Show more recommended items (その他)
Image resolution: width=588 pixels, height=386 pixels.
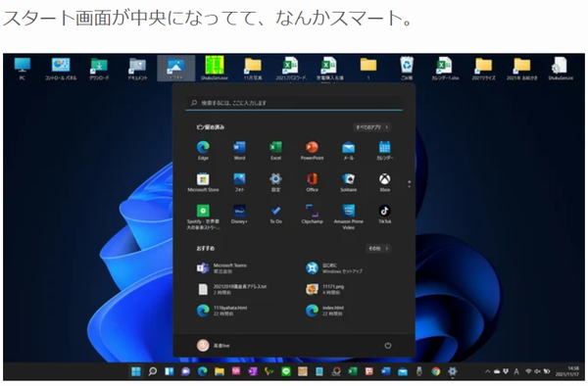[378, 248]
